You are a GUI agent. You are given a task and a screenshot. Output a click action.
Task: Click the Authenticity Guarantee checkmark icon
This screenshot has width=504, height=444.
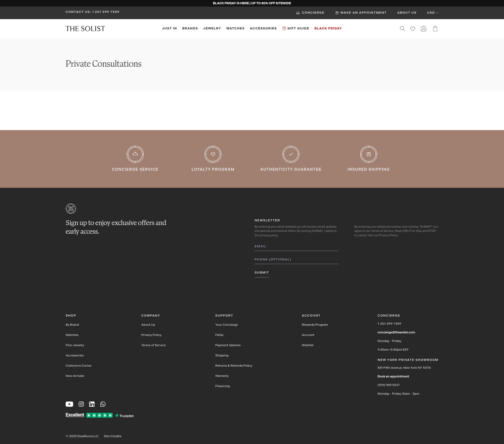(x=291, y=154)
